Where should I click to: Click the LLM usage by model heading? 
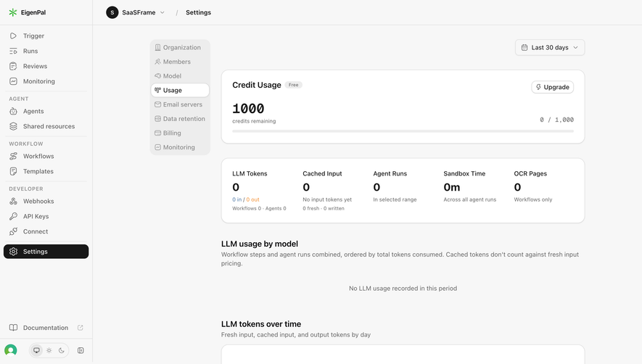tap(260, 244)
